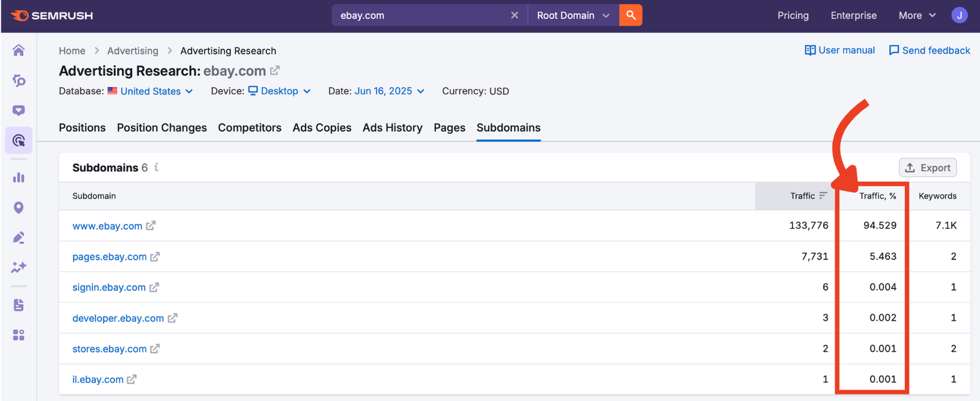Open the Advertising target icon in sidebar
The width and height of the screenshot is (980, 401).
click(x=18, y=141)
